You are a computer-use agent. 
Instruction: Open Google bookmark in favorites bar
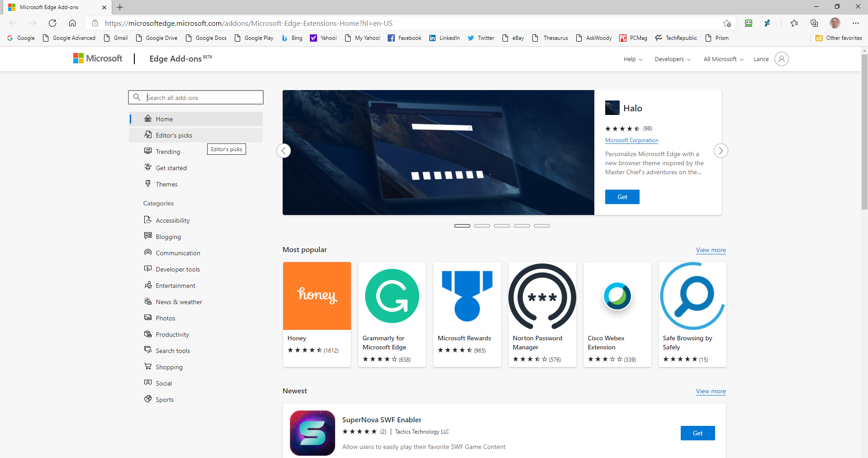click(x=21, y=38)
